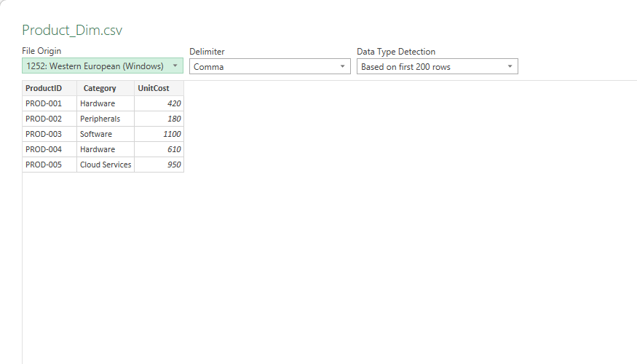The height and width of the screenshot is (364, 637).
Task: Select cell PROD-001
Action: [x=50, y=103]
